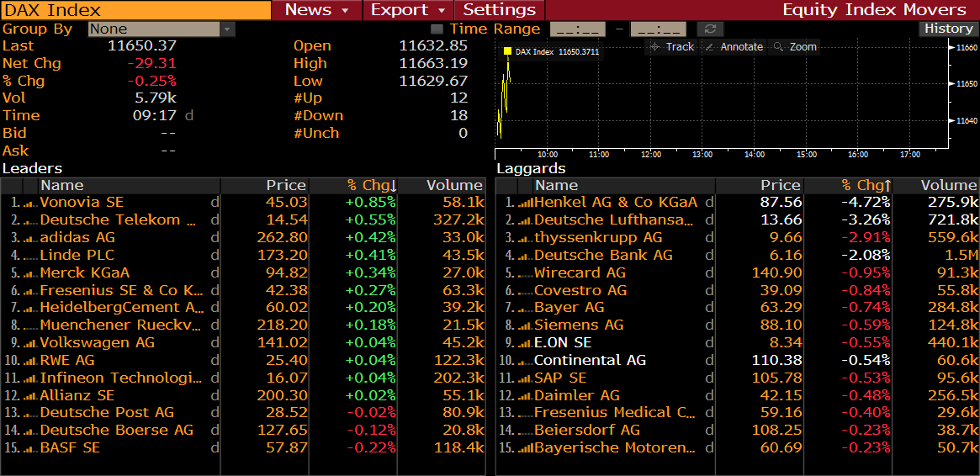Toggle the Time Range checkbox

pyautogui.click(x=437, y=29)
